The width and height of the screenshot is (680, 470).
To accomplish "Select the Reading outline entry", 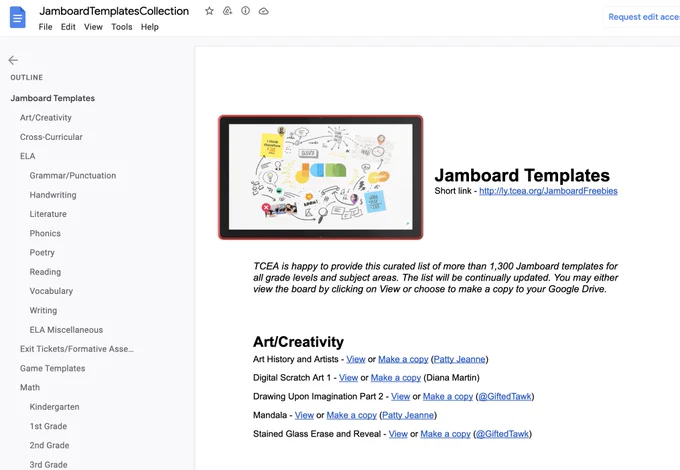I will coord(45,272).
